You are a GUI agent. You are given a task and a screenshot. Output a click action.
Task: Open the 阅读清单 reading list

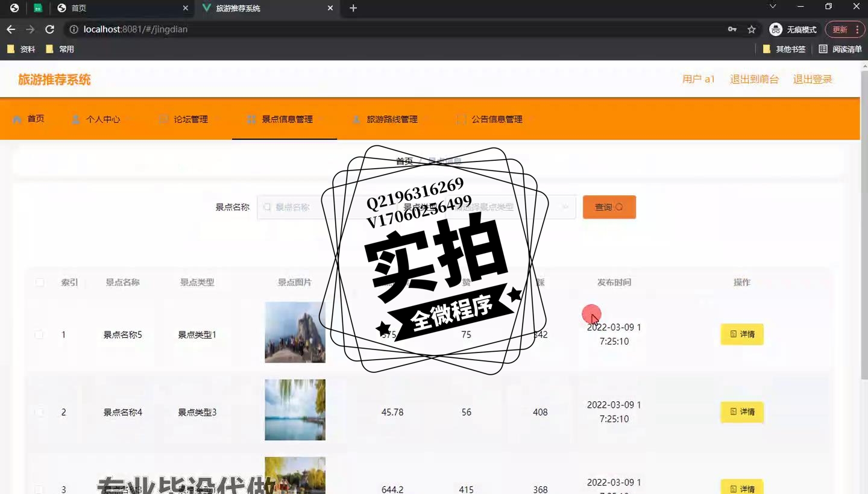(840, 49)
